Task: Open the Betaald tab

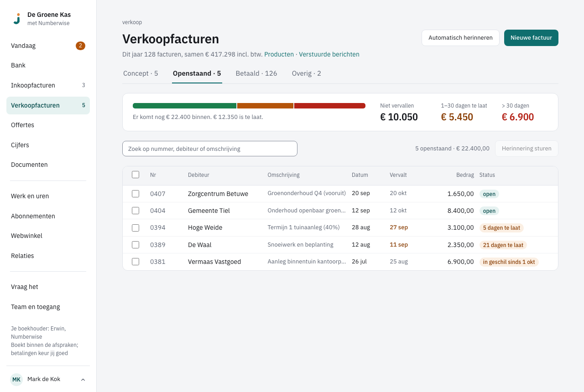Action: pos(256,73)
